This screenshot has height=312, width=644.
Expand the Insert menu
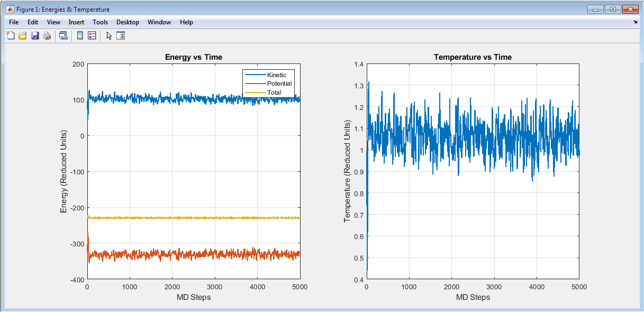tap(76, 22)
